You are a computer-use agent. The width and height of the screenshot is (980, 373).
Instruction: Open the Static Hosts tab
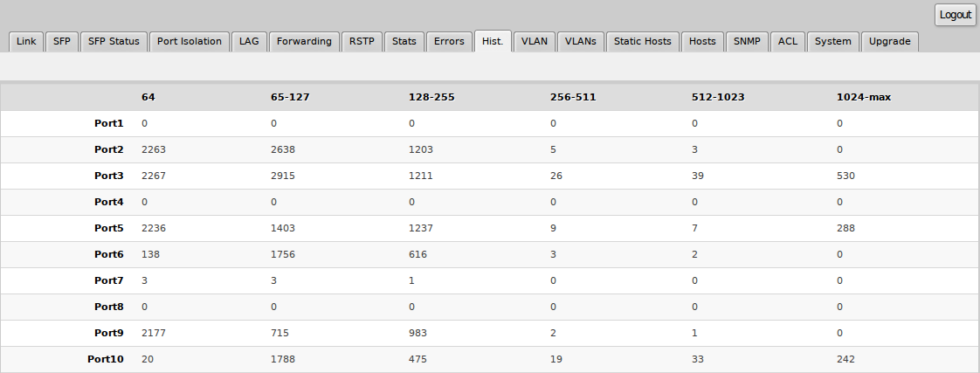pyautogui.click(x=642, y=42)
